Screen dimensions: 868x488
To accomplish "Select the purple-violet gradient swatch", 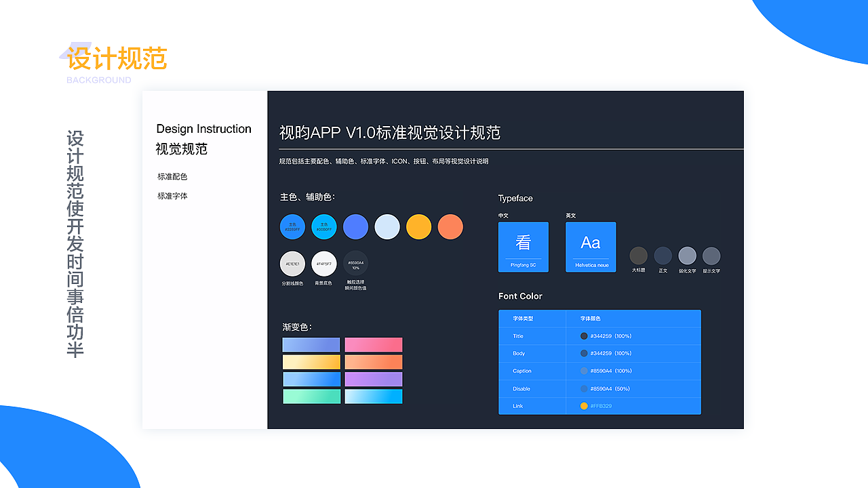I will (373, 379).
